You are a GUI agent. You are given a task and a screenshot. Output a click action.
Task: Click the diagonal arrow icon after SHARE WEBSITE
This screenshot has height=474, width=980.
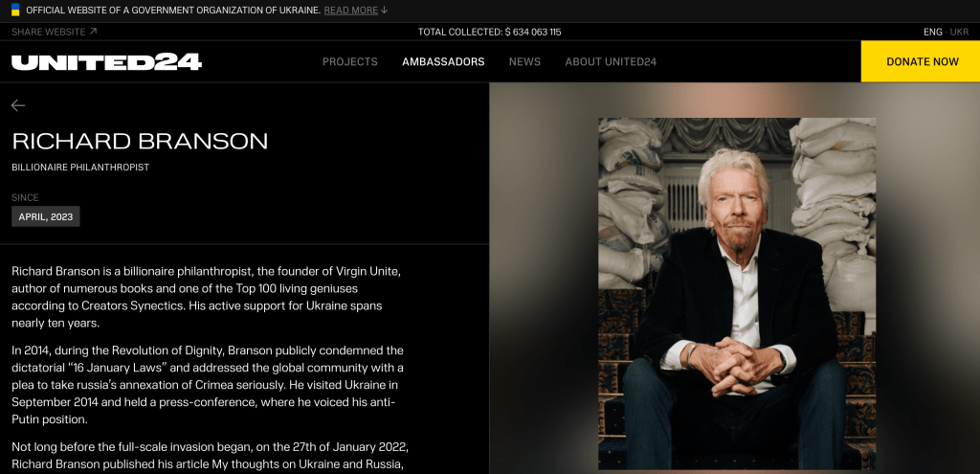(x=93, y=32)
